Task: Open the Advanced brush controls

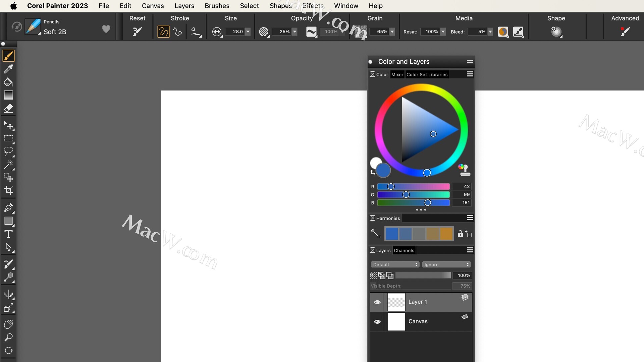Action: pyautogui.click(x=625, y=32)
